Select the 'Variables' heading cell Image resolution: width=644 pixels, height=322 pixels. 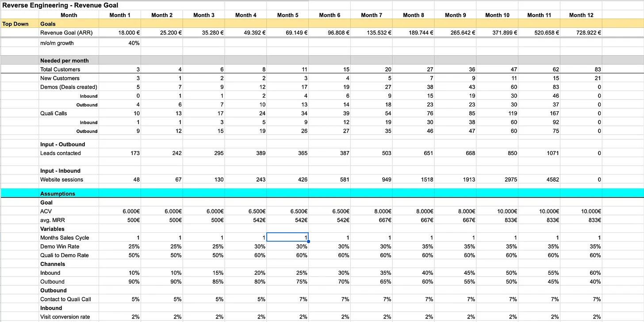[52, 229]
